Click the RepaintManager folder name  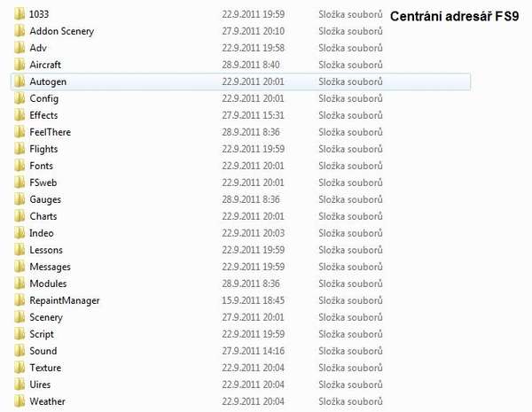tap(65, 300)
